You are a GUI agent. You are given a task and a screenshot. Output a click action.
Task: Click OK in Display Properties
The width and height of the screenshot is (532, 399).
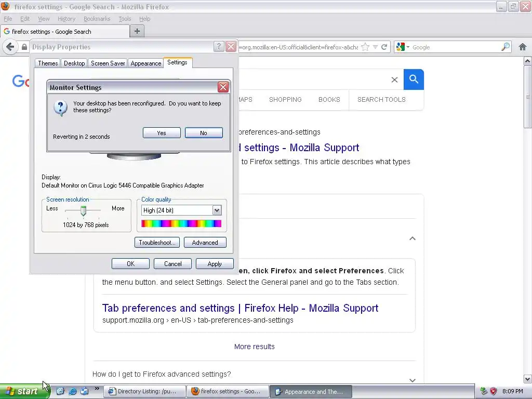tap(130, 263)
